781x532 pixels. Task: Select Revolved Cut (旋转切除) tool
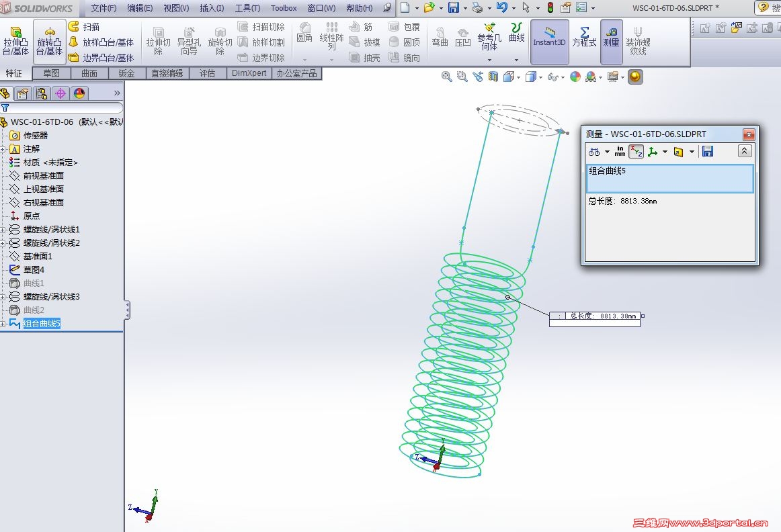(x=220, y=42)
